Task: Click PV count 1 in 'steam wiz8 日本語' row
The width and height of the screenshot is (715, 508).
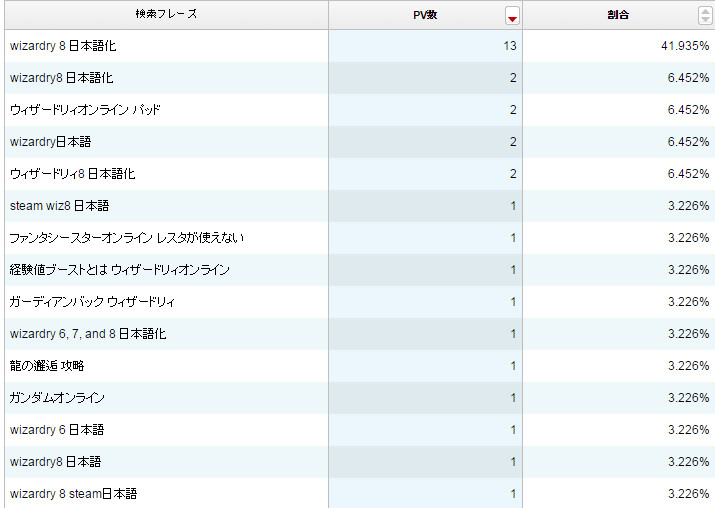Action: [x=513, y=206]
